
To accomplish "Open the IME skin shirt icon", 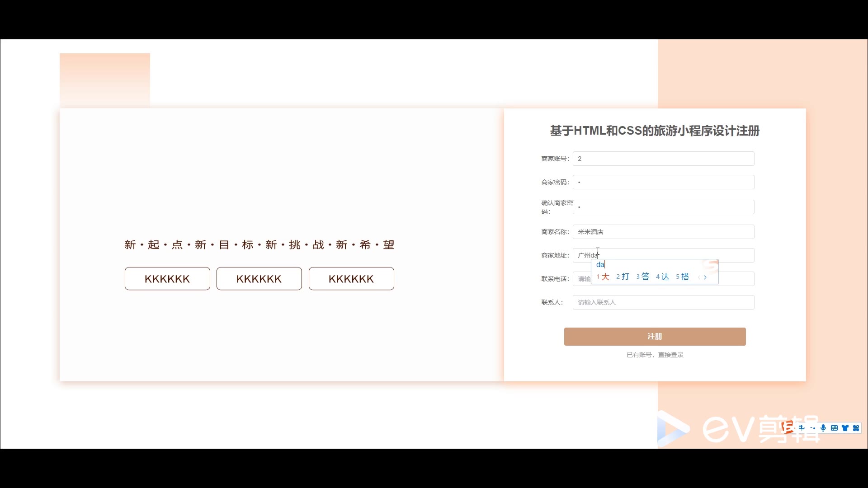I will [845, 428].
